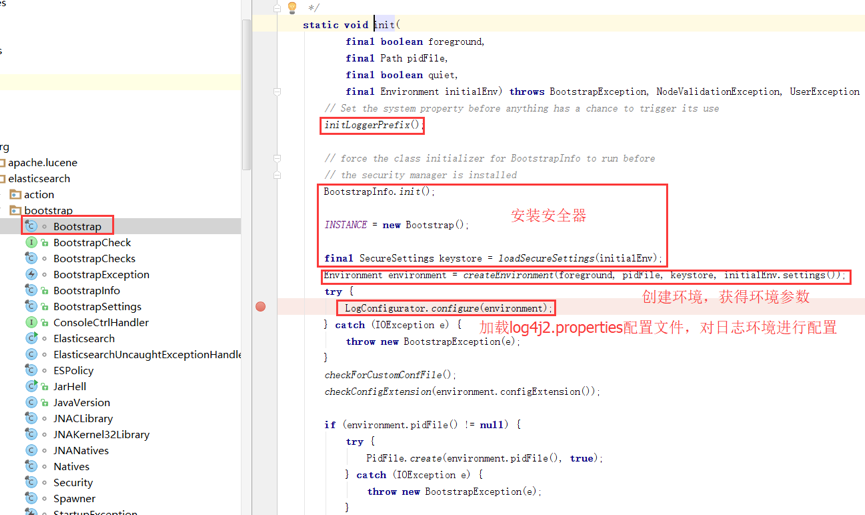Image resolution: width=865 pixels, height=515 pixels.
Task: Open ConsoleCtrlHandler interface file
Action: click(101, 323)
